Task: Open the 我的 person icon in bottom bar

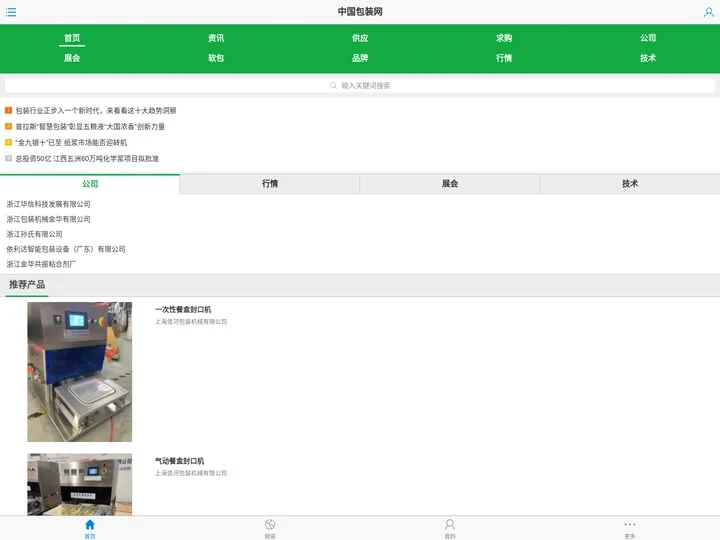Action: tap(450, 524)
